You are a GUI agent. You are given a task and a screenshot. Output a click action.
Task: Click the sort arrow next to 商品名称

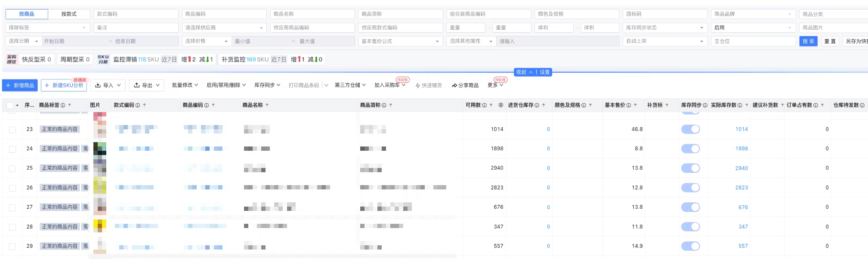[x=267, y=105]
